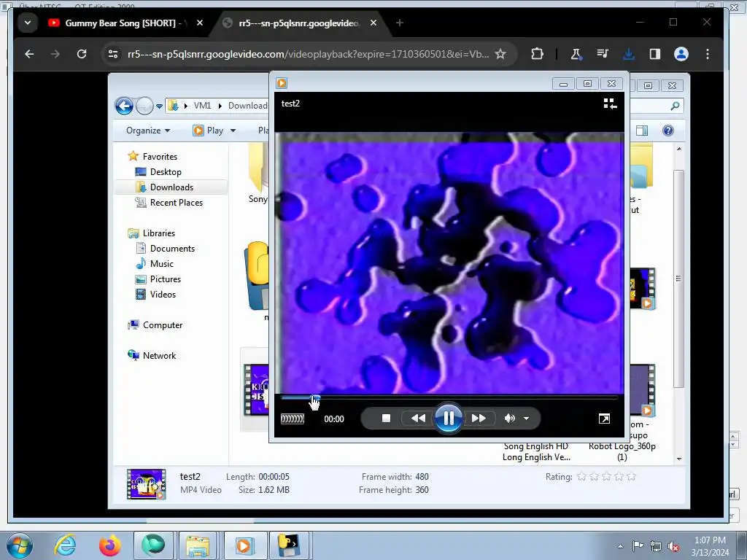The width and height of the screenshot is (747, 560).
Task: Open Documents library
Action: (x=172, y=249)
